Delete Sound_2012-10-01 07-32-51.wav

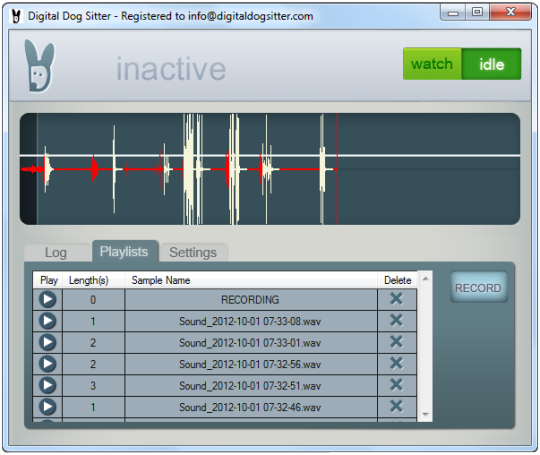(396, 384)
